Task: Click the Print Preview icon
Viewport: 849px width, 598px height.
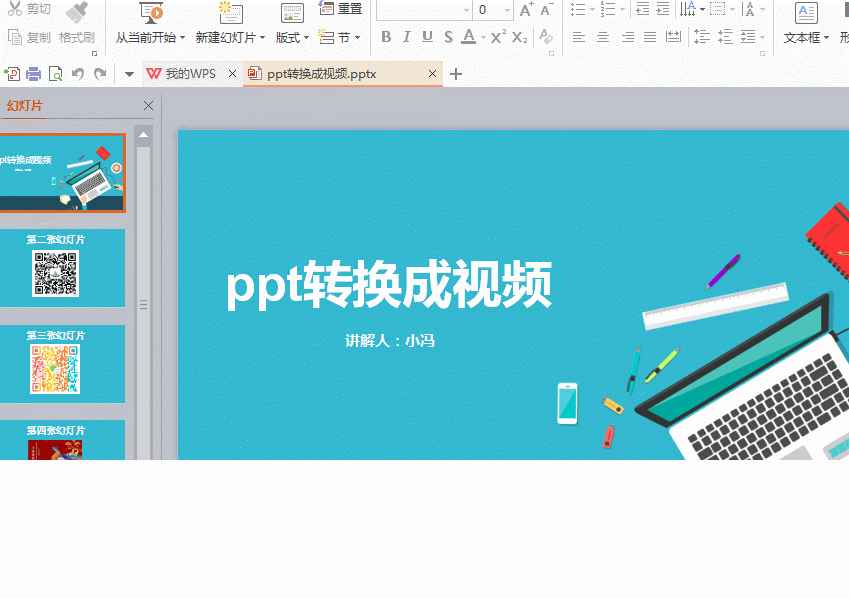Action: tap(56, 74)
